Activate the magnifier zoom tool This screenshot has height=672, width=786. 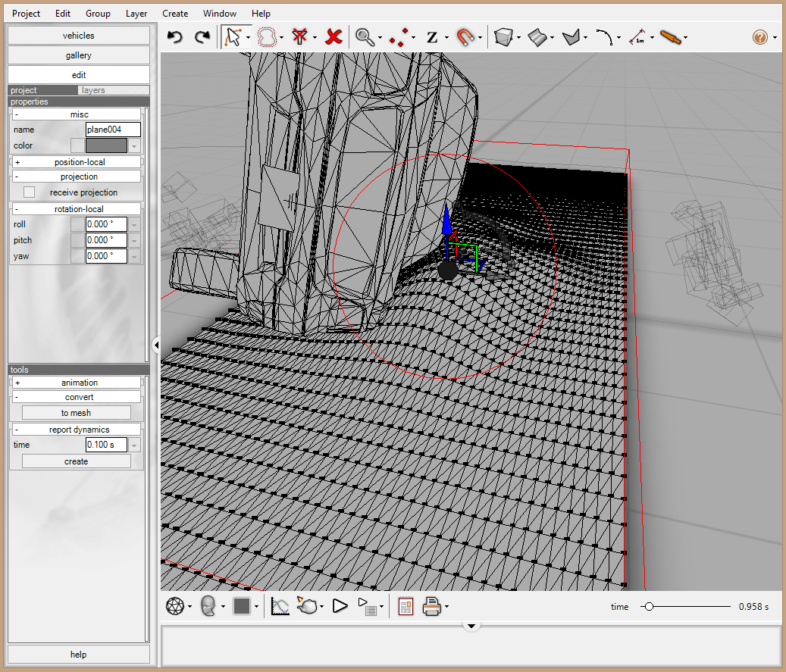coord(365,37)
